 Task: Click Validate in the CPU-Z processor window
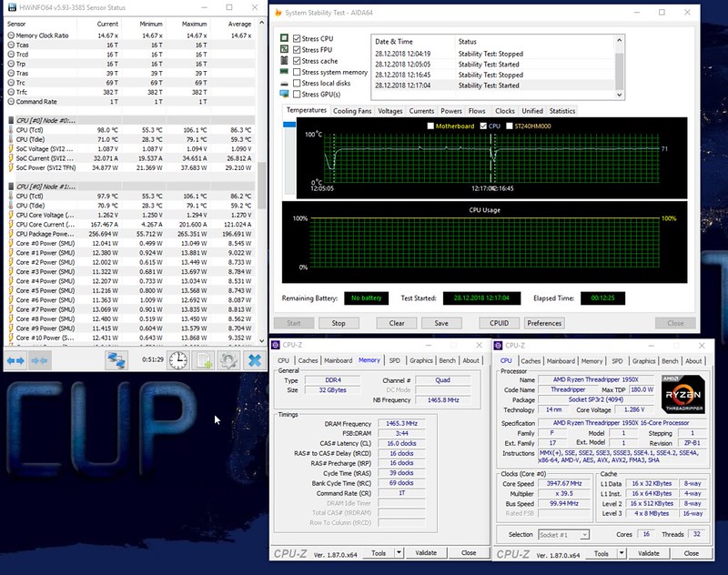[647, 552]
